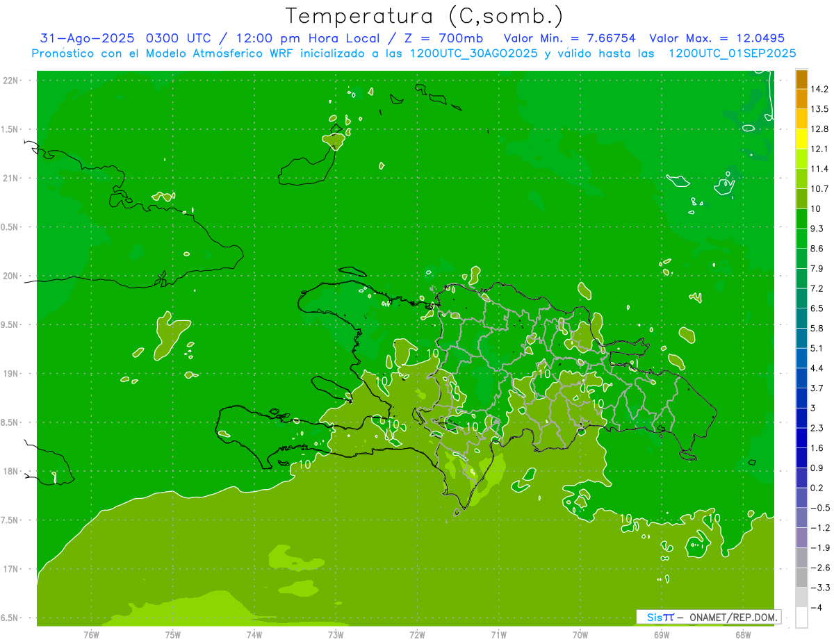834x644 pixels.
Task: Select the date "31-Ago-2025" in the header
Action: tap(88, 38)
